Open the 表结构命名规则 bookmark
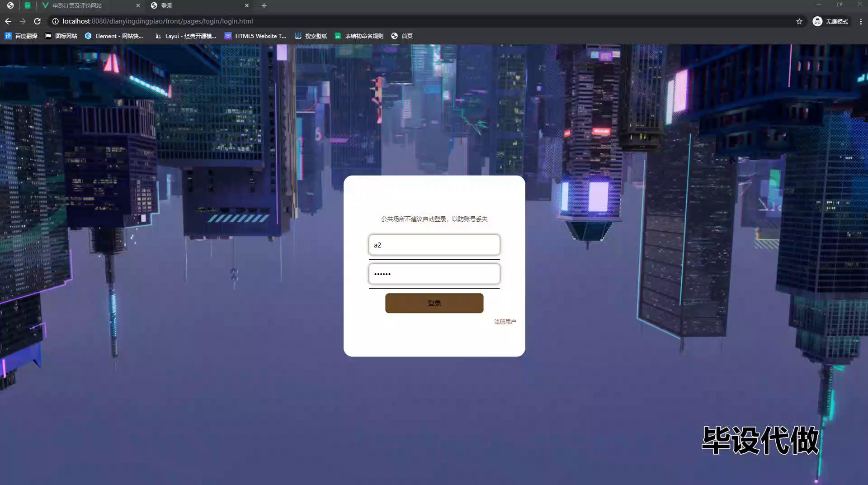 tap(359, 36)
